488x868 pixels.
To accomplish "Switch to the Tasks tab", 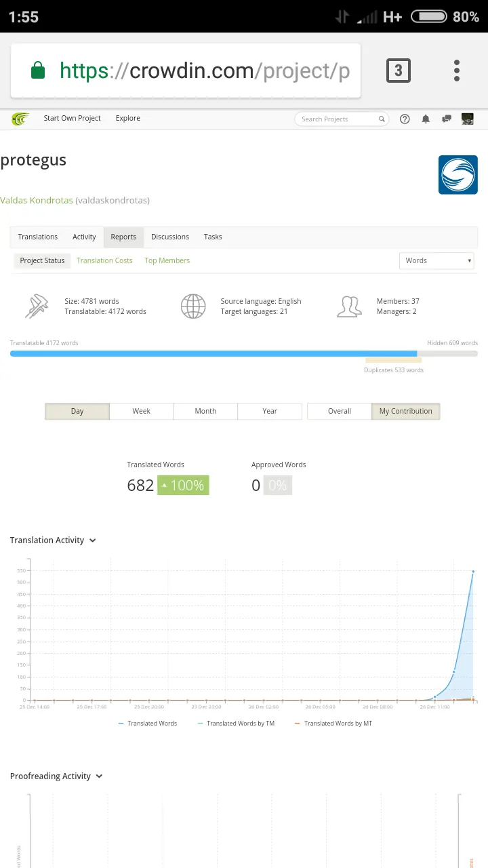I will (x=213, y=237).
